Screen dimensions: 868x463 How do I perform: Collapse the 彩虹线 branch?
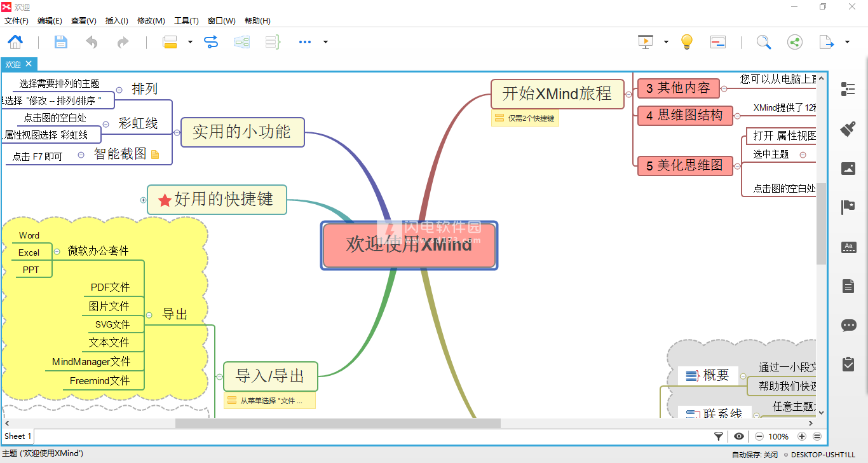[106, 124]
